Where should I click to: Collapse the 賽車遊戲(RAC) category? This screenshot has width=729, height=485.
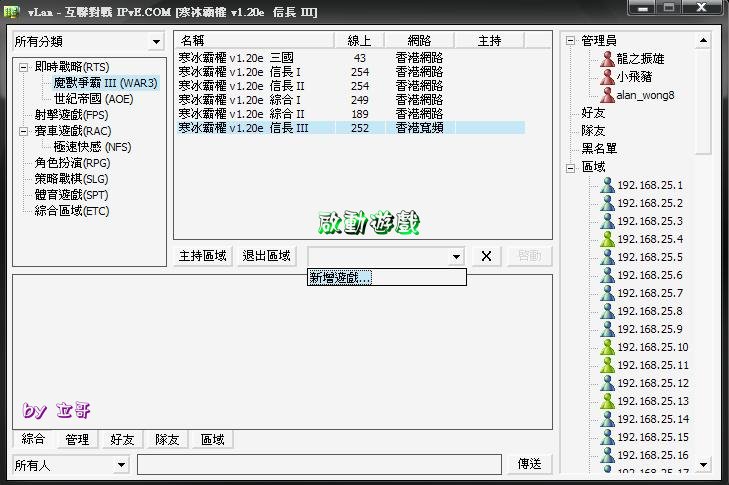tap(24, 131)
